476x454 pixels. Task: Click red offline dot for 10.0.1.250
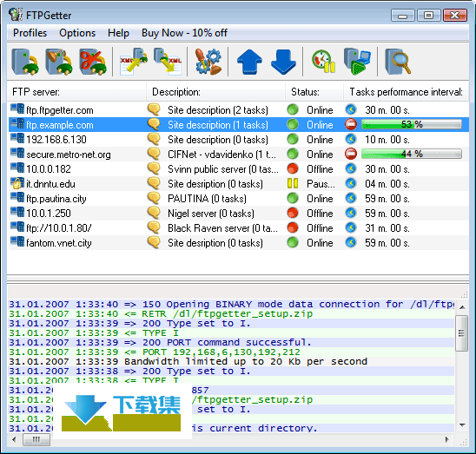[x=293, y=213]
